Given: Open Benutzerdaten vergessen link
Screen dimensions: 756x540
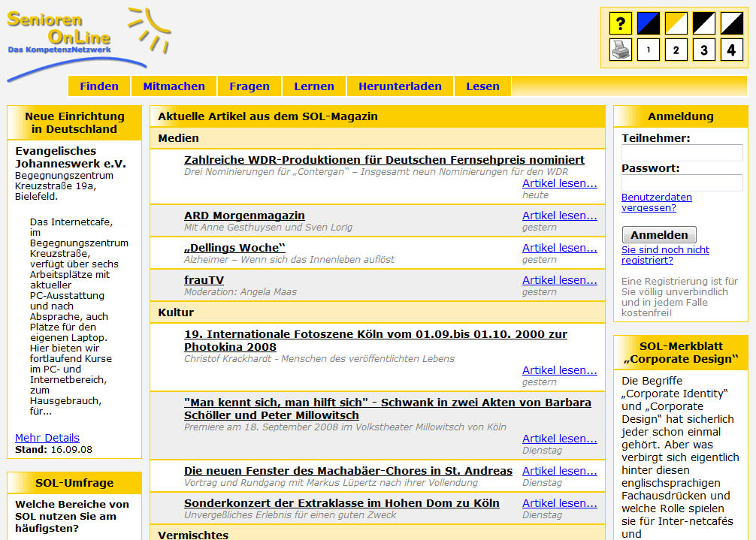Looking at the screenshot, I should (x=656, y=202).
